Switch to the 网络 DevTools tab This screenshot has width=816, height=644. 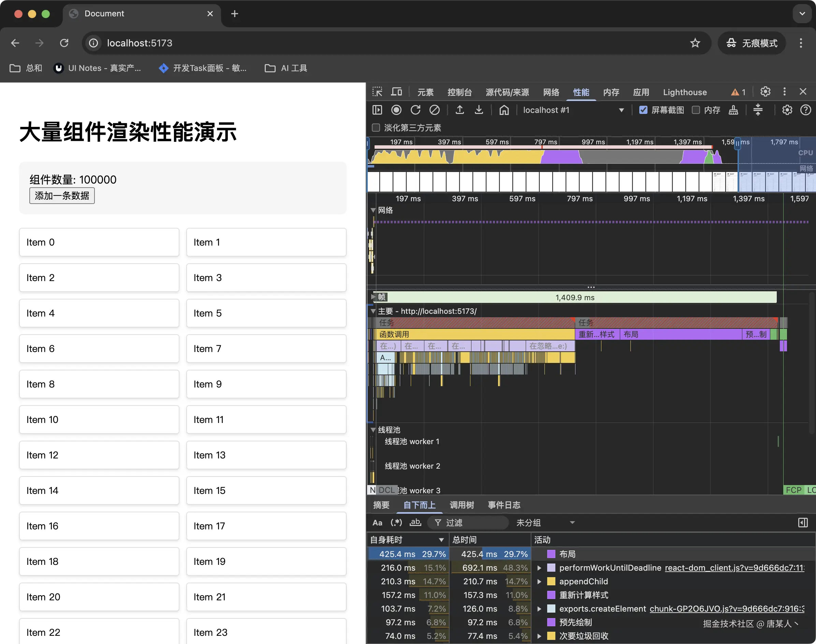551,92
